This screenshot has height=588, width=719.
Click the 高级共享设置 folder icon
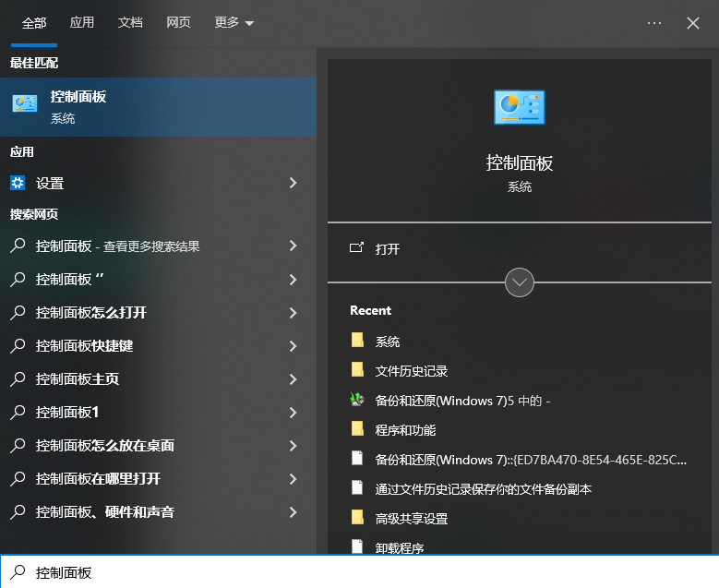click(x=358, y=518)
